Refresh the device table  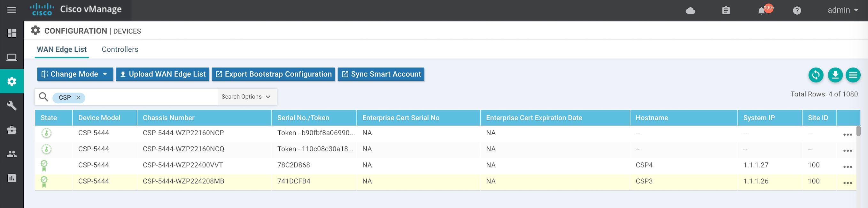[816, 75]
